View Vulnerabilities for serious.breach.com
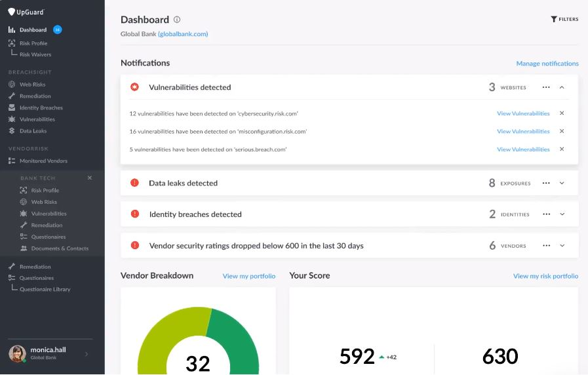The width and height of the screenshot is (588, 375). point(523,149)
